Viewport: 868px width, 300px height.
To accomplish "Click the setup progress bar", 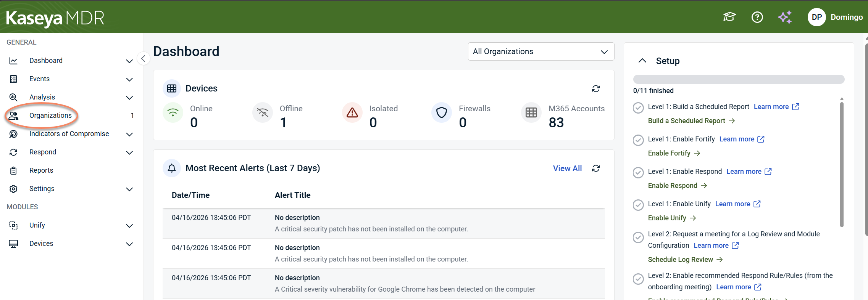I will 739,79.
